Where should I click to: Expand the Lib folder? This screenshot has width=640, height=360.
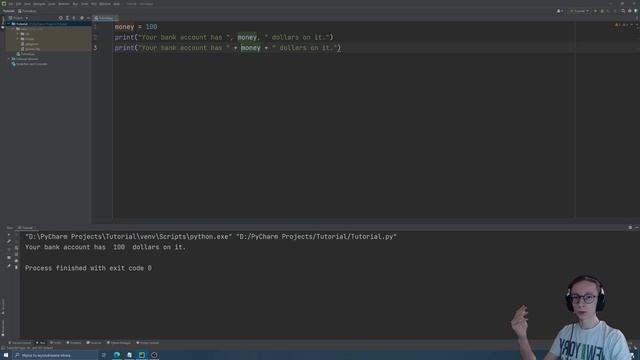[18, 34]
